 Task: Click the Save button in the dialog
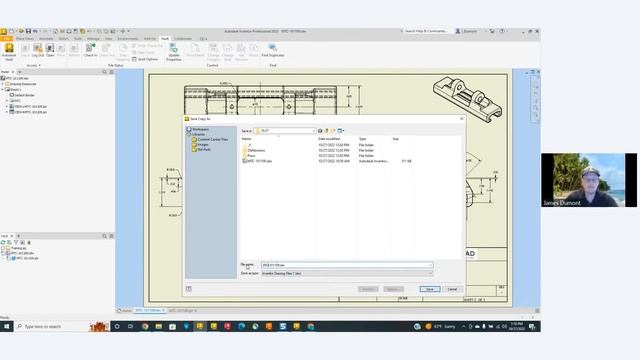pos(430,289)
